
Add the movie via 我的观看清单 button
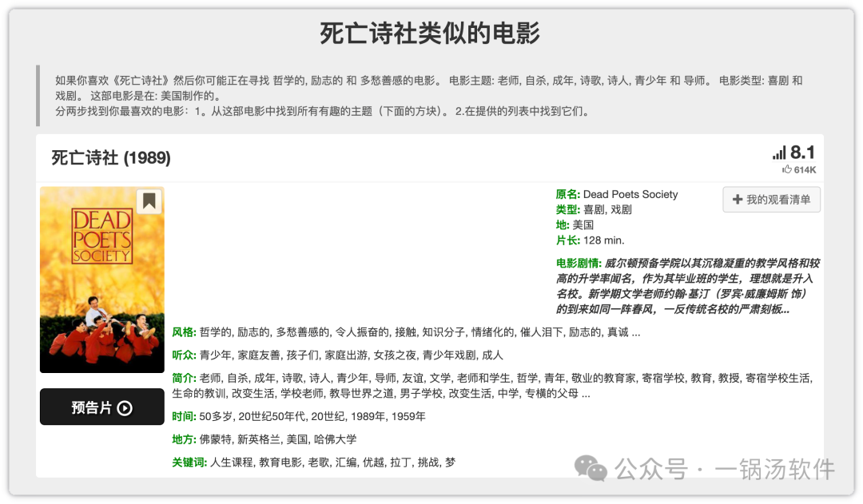(771, 200)
